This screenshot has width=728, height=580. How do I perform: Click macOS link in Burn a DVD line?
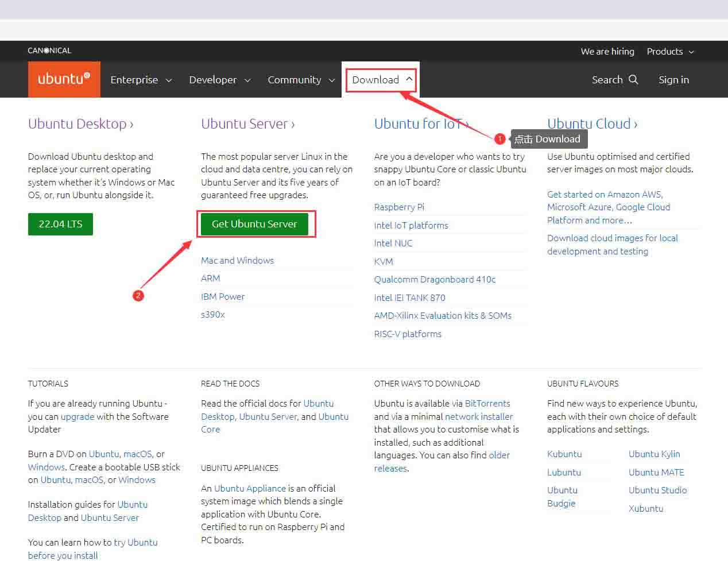(138, 454)
